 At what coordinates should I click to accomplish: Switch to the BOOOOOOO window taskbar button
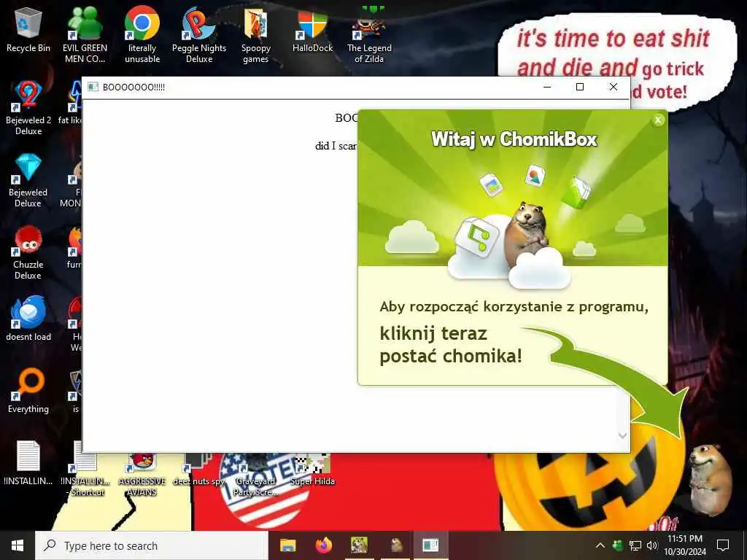point(430,545)
